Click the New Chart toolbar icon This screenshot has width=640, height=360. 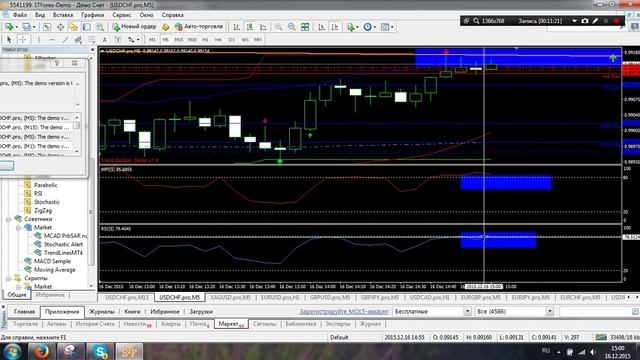click(x=9, y=27)
